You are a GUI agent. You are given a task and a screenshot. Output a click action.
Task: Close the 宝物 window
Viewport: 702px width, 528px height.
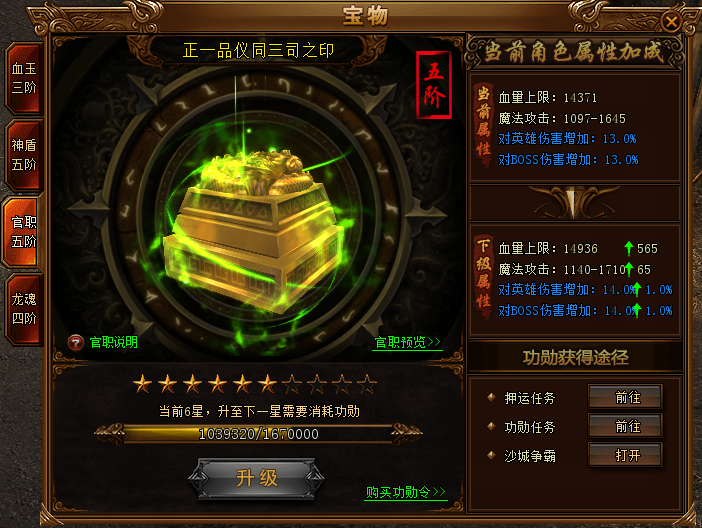click(x=671, y=21)
